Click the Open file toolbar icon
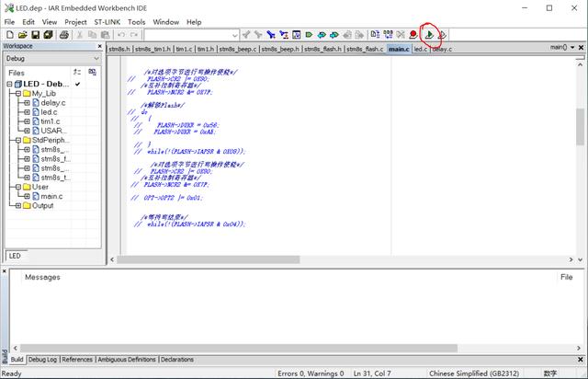This screenshot has width=588, height=379. pos(22,35)
